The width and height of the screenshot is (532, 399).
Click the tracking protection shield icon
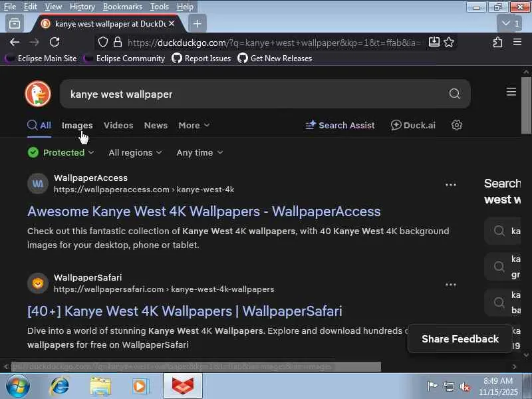click(103, 43)
